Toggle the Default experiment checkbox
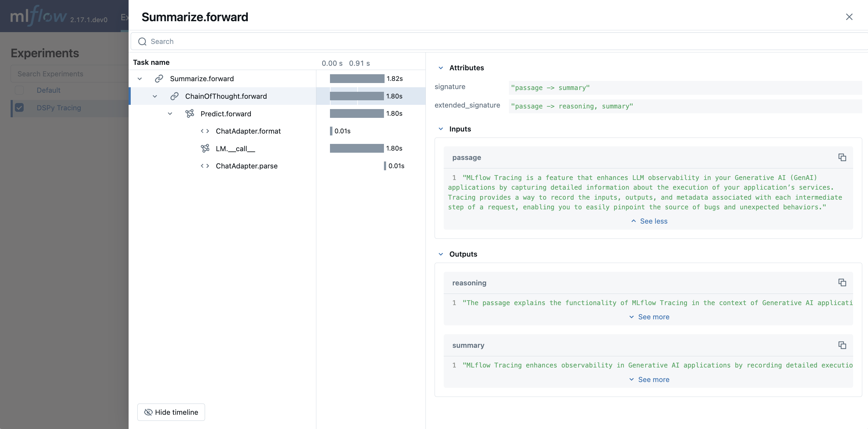 pyautogui.click(x=19, y=90)
